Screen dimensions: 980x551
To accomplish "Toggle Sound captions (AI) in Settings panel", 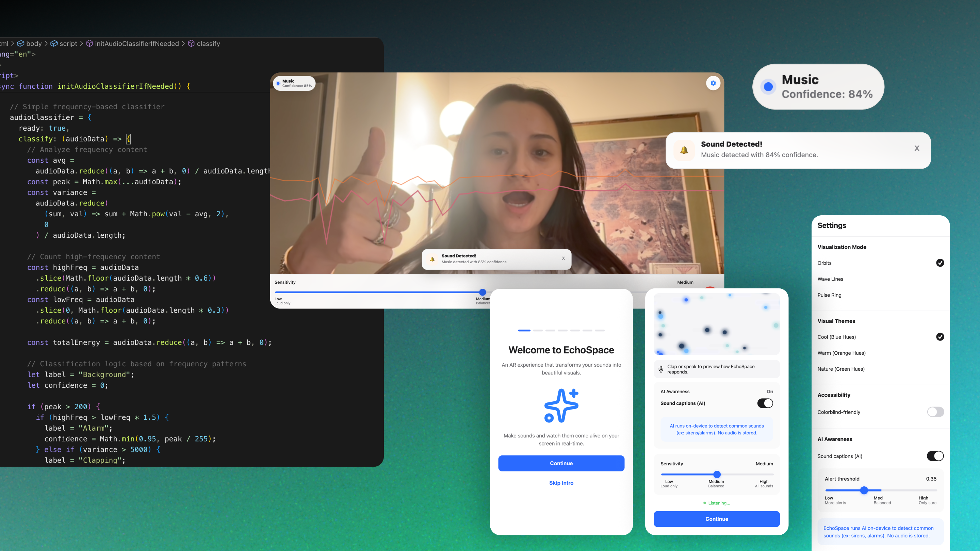I will pyautogui.click(x=935, y=456).
